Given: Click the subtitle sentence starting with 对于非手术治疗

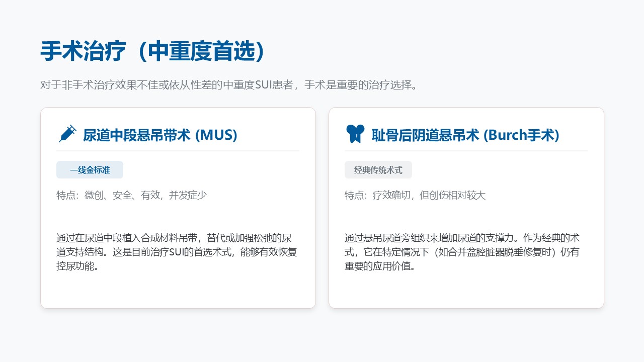Looking at the screenshot, I should pos(229,85).
